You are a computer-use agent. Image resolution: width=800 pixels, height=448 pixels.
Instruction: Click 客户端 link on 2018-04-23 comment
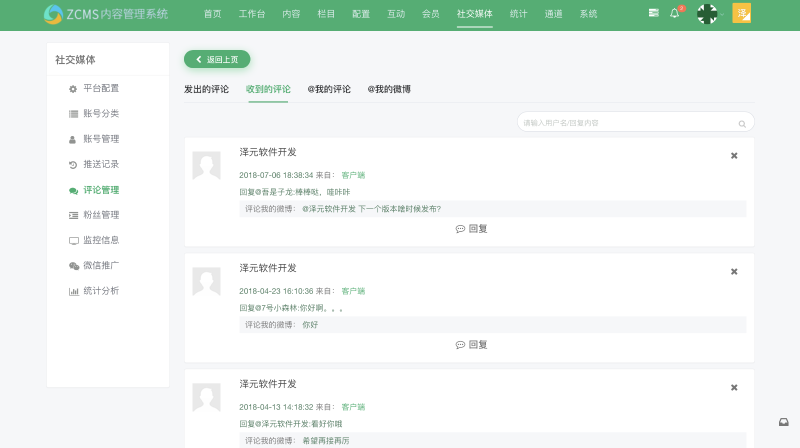coord(353,291)
